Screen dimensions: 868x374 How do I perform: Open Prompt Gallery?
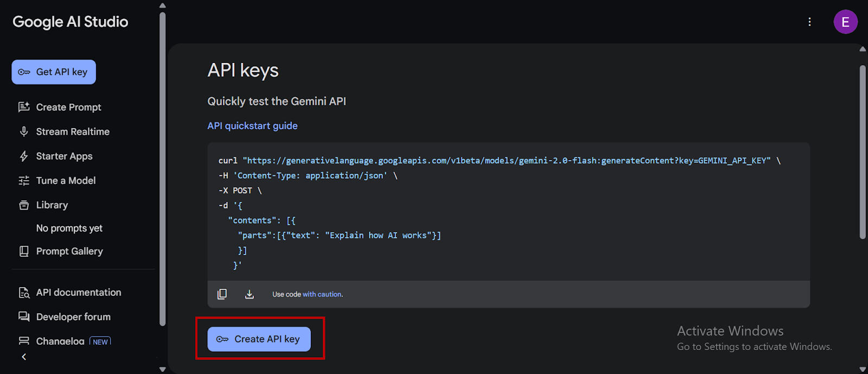pos(69,251)
